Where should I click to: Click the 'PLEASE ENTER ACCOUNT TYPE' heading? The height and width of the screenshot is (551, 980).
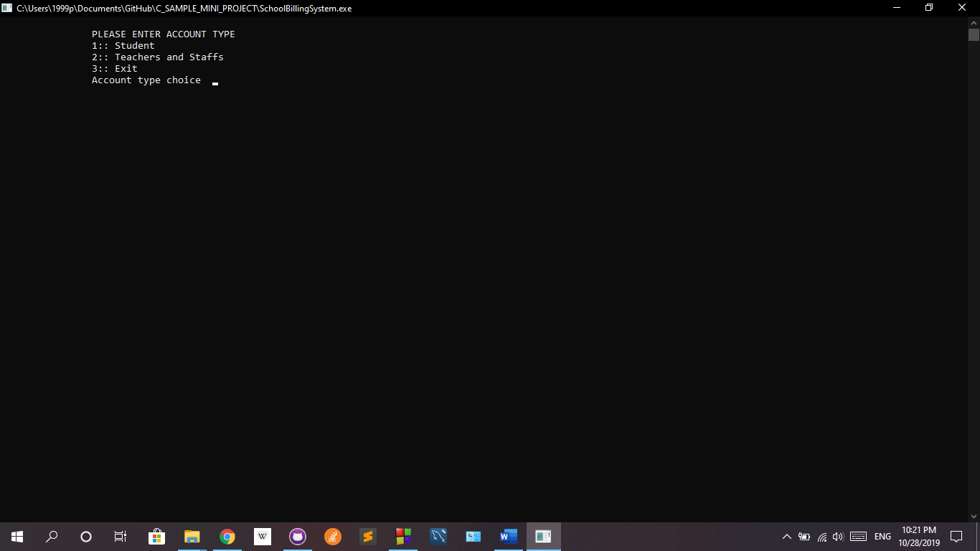pyautogui.click(x=164, y=34)
